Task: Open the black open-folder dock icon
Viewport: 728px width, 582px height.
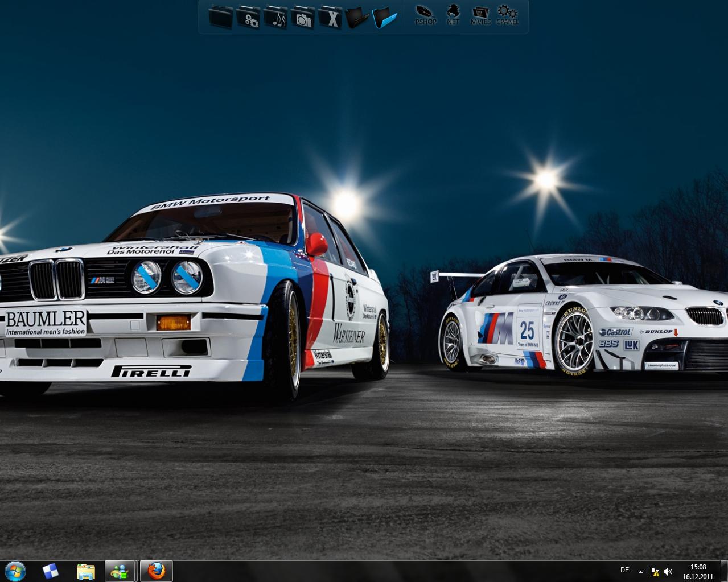Action: point(357,16)
